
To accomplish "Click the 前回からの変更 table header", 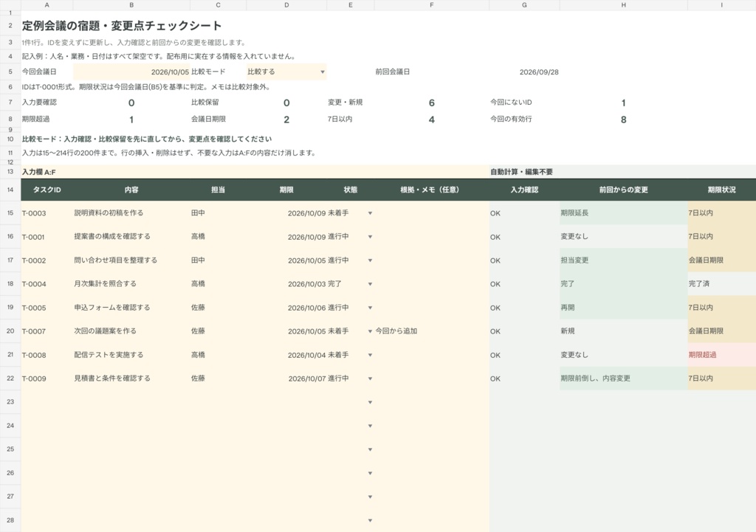I will click(623, 190).
